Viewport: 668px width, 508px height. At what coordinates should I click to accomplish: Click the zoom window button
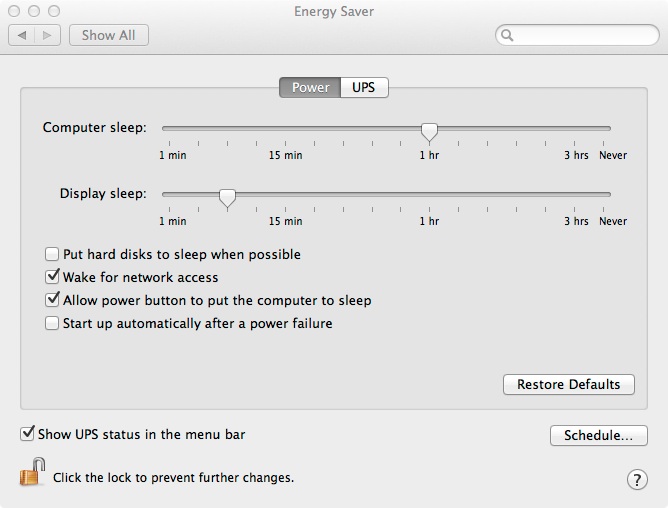pyautogui.click(x=54, y=11)
